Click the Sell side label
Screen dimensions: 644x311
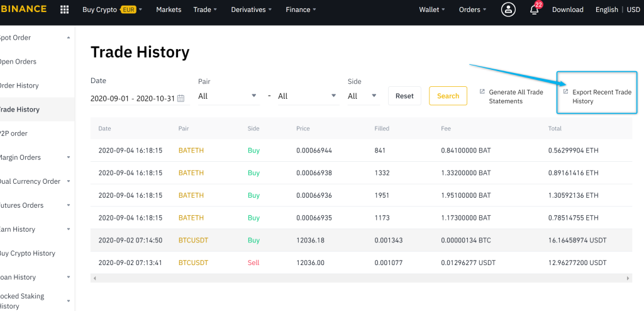coord(253,263)
